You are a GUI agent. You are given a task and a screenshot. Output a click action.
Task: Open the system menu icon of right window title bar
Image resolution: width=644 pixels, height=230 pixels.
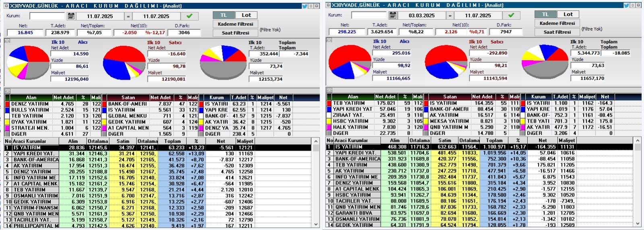tap(328, 5)
